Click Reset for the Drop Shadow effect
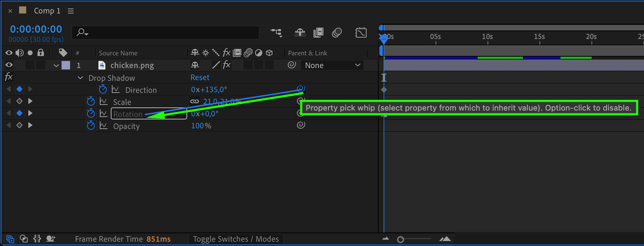The height and width of the screenshot is (246, 644). click(200, 77)
